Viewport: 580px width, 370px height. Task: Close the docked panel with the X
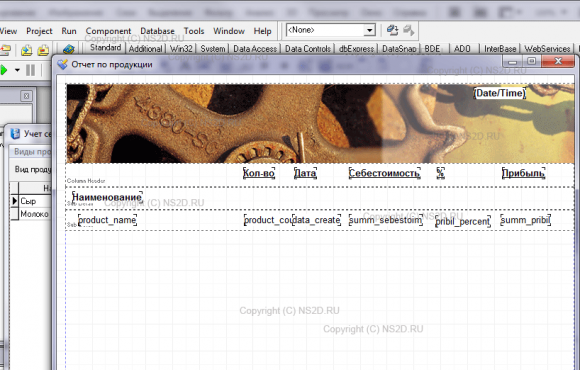pos(26,96)
